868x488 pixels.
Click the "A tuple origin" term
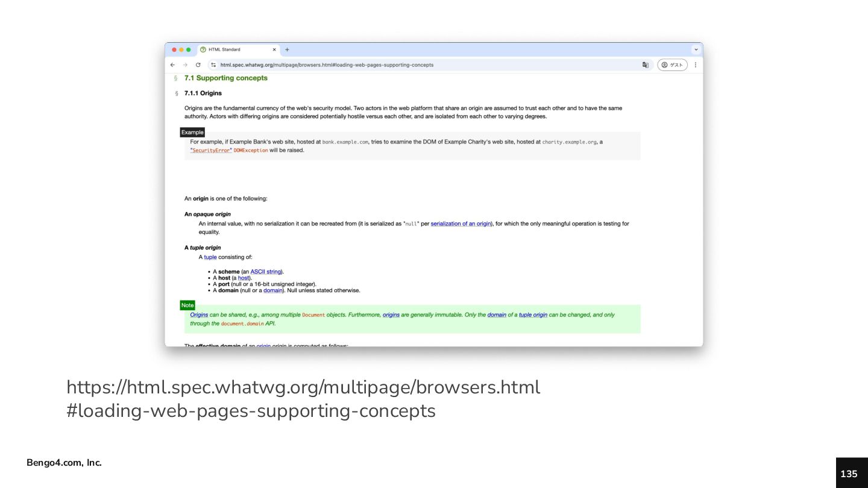click(x=203, y=248)
